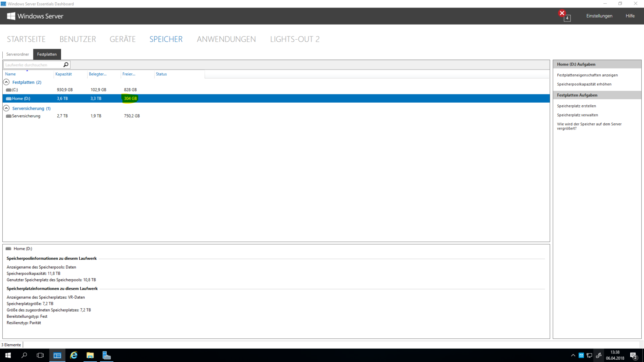Image resolution: width=644 pixels, height=362 pixels.
Task: Sort drives by the Kapazität column header
Action: [64, 74]
